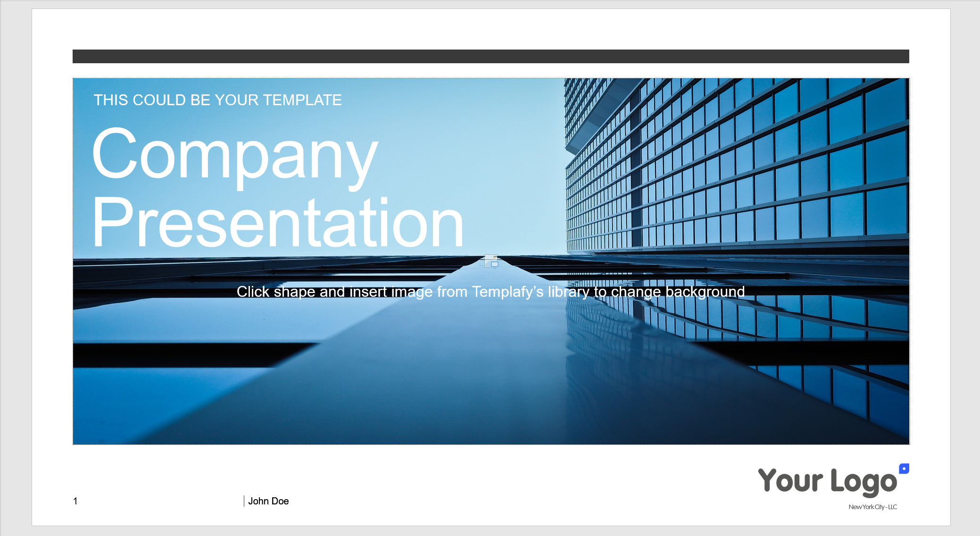This screenshot has height=536, width=980.
Task: Select the slide number 1 footer
Action: click(x=75, y=501)
